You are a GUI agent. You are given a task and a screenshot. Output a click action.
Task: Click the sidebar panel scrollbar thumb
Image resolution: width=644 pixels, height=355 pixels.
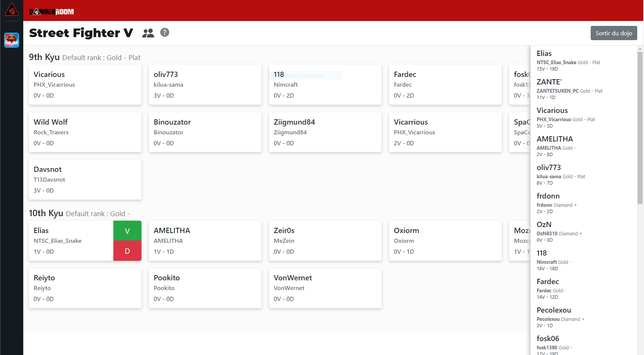(640, 128)
